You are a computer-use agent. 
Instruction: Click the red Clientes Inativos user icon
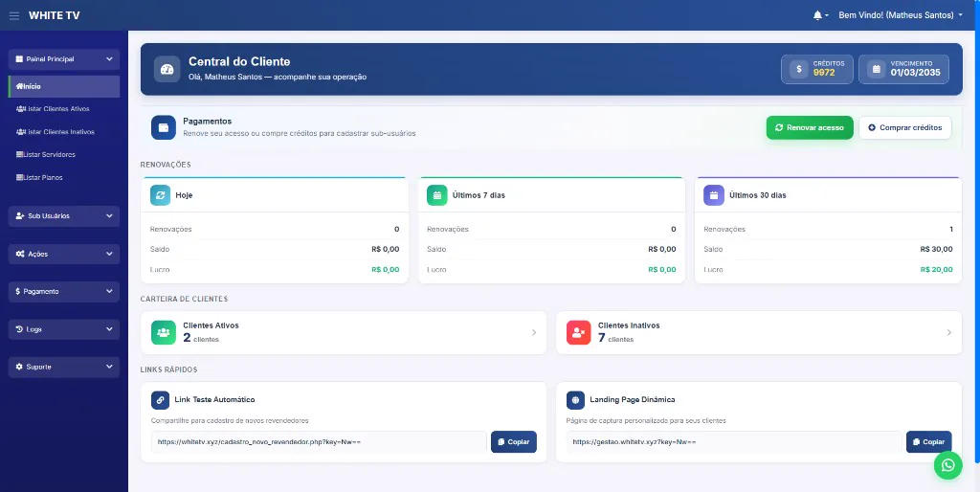tap(579, 332)
